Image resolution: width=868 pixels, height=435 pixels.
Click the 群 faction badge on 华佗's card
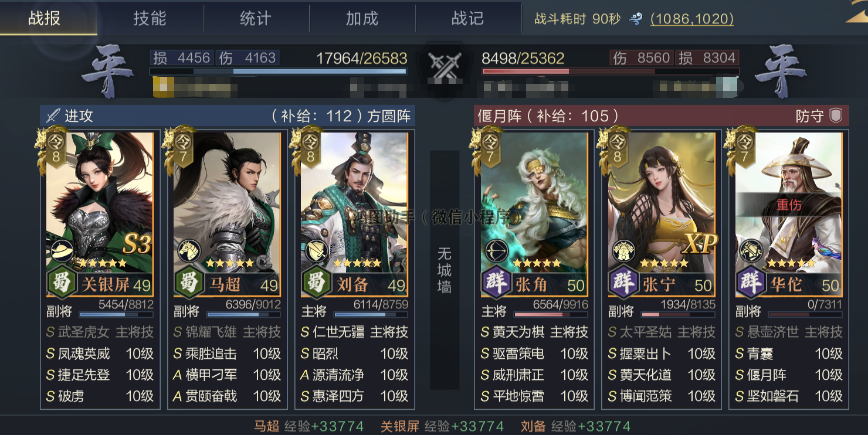pyautogui.click(x=751, y=283)
